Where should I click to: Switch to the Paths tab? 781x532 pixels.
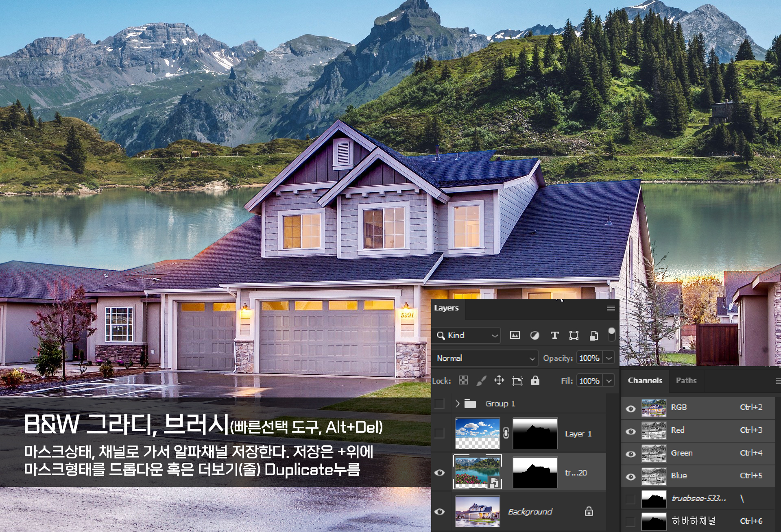coord(686,380)
